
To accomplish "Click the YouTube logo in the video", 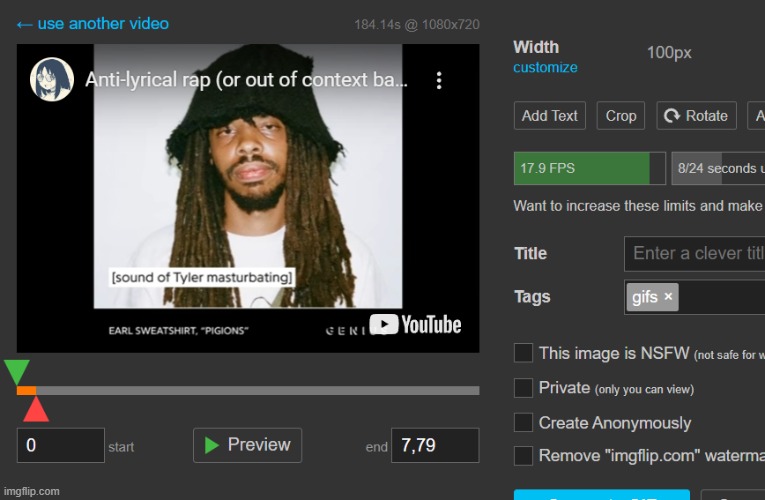I will click(x=415, y=325).
